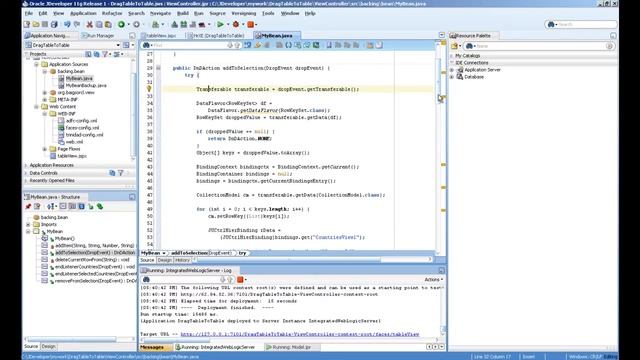This screenshot has height=360, width=640.
Task: Click the binoculars icon in editor Find box
Action: tap(146, 45)
